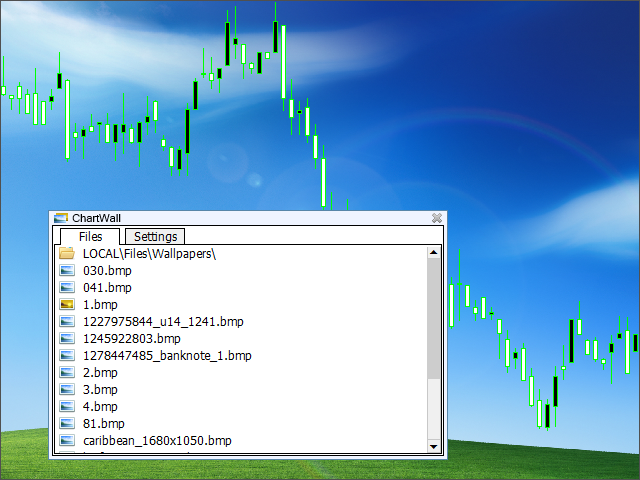This screenshot has height=480, width=640.
Task: Select caribbean_1680x1050.bmp wallpaper
Action: [x=157, y=441]
